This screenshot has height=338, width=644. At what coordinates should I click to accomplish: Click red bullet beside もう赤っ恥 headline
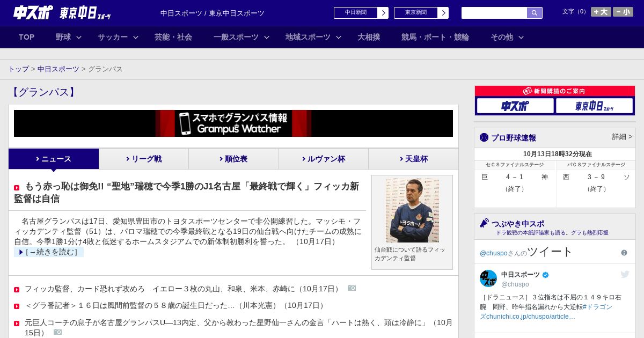click(17, 188)
